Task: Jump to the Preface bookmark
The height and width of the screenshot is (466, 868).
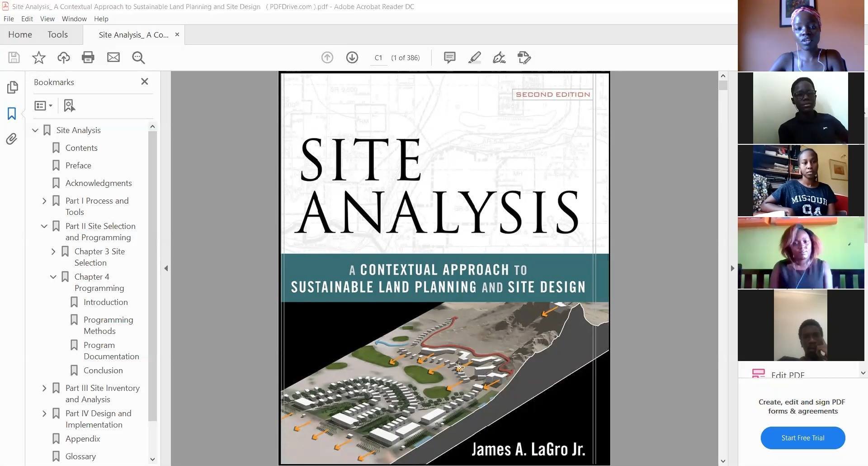Action: click(78, 166)
